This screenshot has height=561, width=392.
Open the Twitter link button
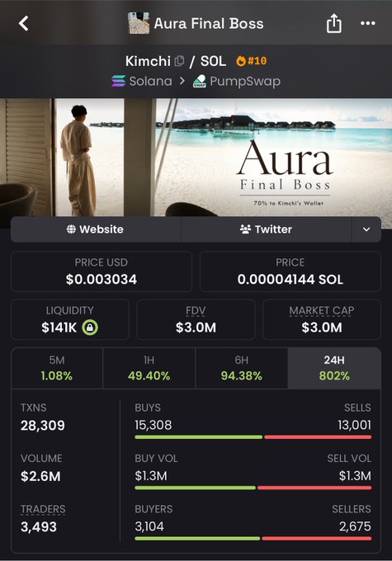266,229
